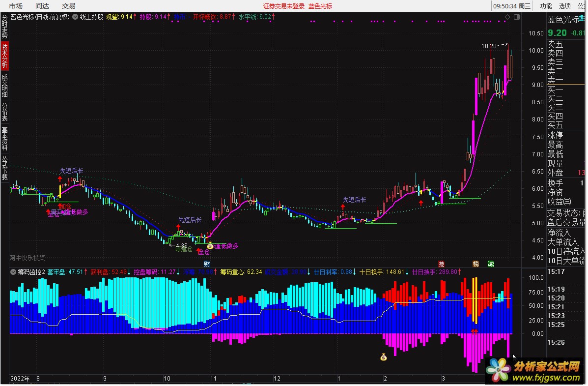Click the 筹码重心: 62.34 value
This screenshot has width=588, height=386.
241,272
